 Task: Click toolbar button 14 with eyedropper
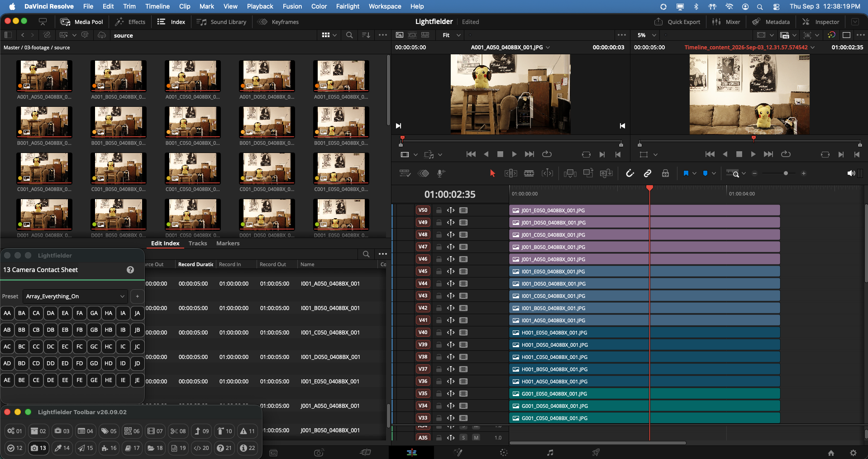click(x=62, y=448)
